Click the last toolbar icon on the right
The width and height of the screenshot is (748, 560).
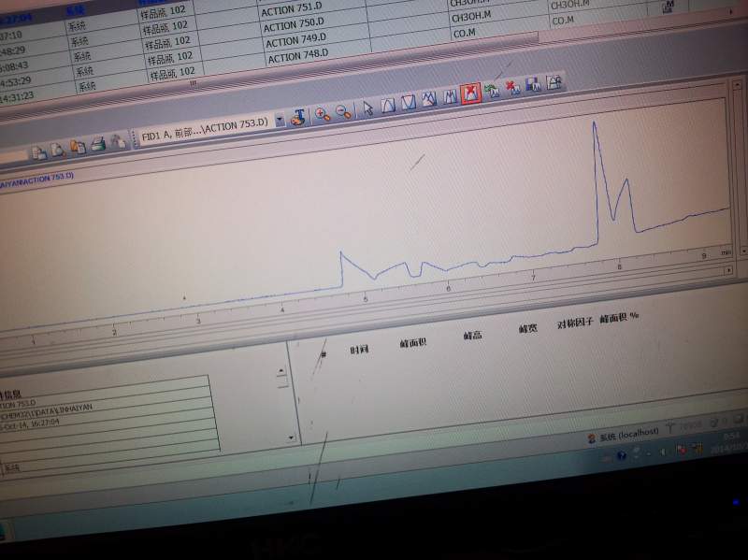pyautogui.click(x=554, y=81)
